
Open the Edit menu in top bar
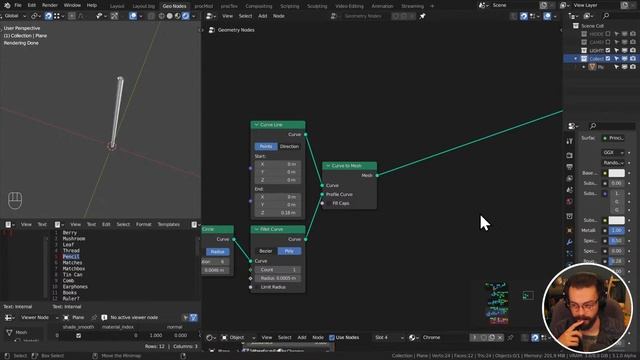(32, 5)
